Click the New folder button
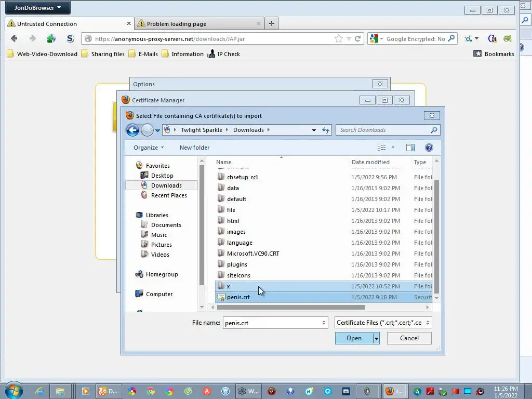 (x=194, y=148)
